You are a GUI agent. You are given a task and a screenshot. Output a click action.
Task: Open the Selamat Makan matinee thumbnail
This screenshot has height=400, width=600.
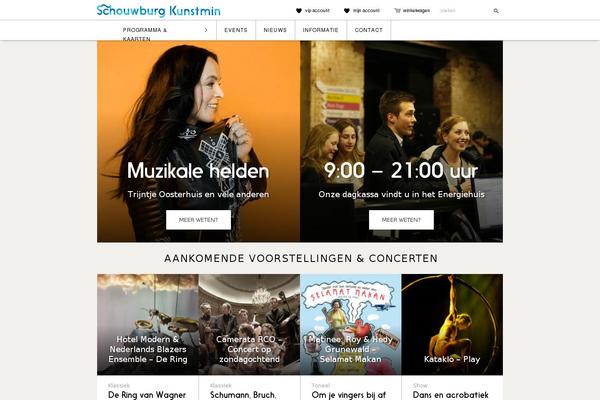351,324
